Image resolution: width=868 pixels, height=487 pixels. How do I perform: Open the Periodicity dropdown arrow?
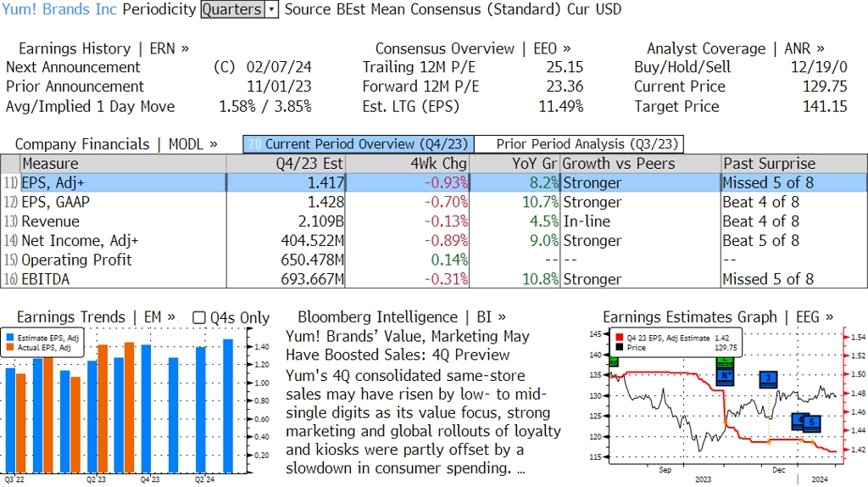(272, 9)
